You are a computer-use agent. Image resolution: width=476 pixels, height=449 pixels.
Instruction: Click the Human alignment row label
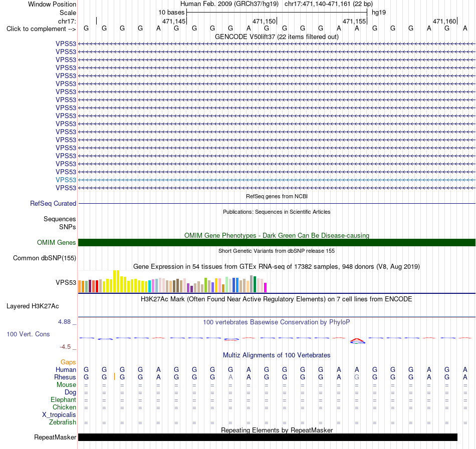pyautogui.click(x=66, y=369)
